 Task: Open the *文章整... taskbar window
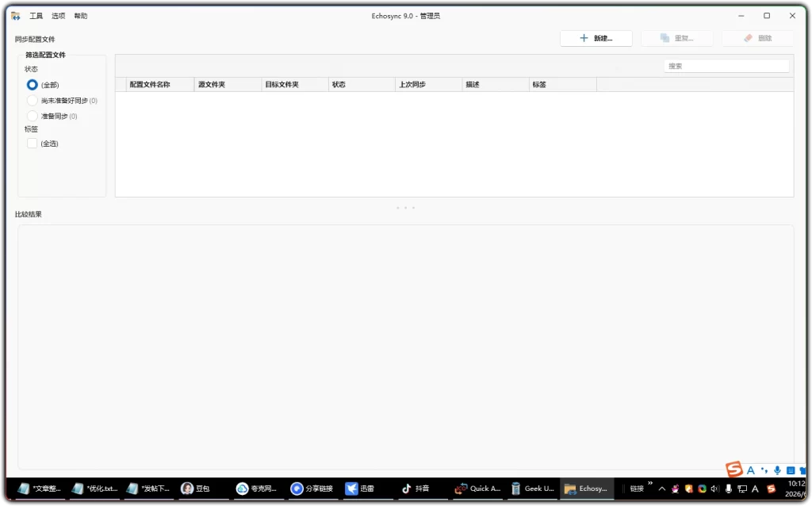click(x=40, y=489)
